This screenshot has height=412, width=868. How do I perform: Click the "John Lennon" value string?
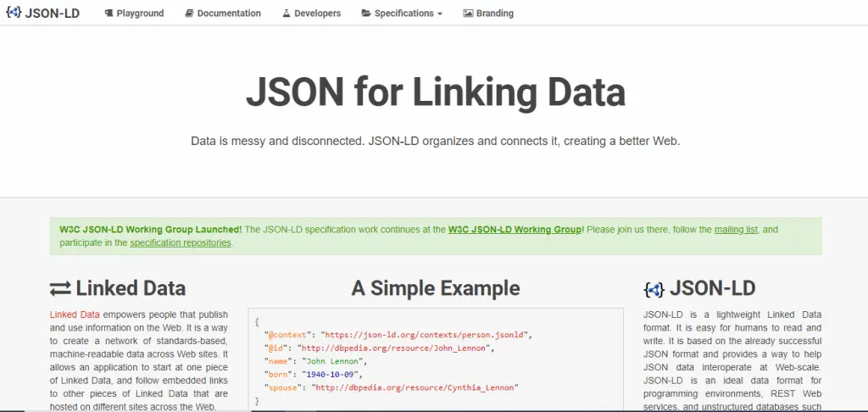(334, 362)
